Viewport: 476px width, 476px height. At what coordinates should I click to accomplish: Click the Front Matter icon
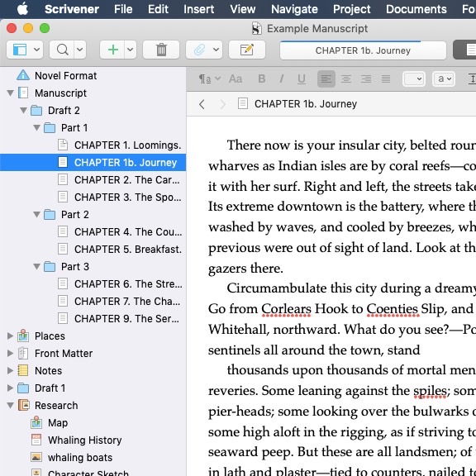pos(23,353)
